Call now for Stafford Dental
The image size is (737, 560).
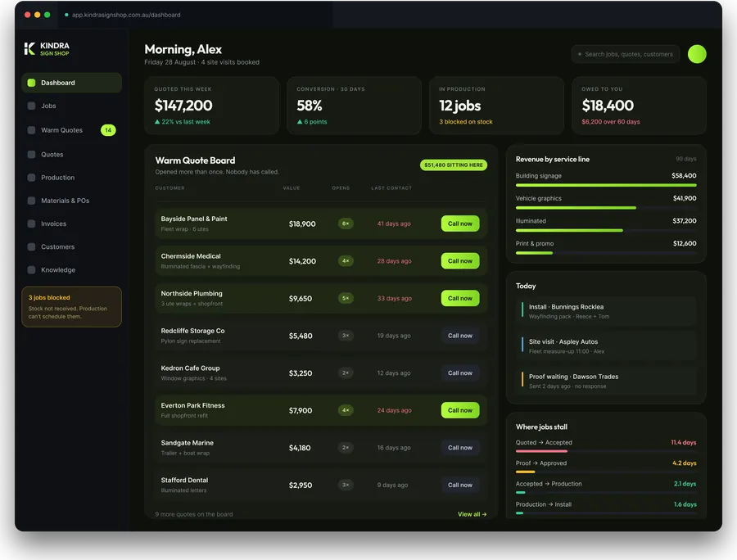[x=460, y=485]
